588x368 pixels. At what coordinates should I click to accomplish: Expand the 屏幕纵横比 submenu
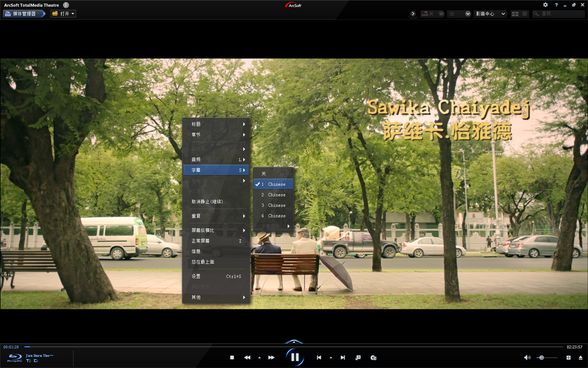click(216, 230)
